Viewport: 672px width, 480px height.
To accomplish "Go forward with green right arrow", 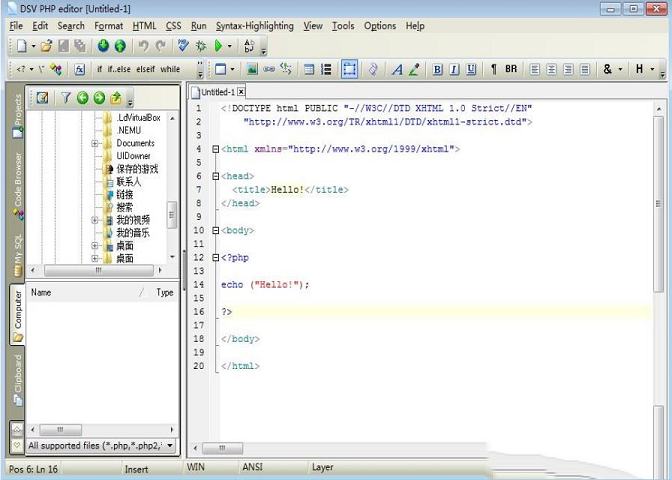I will tap(99, 98).
